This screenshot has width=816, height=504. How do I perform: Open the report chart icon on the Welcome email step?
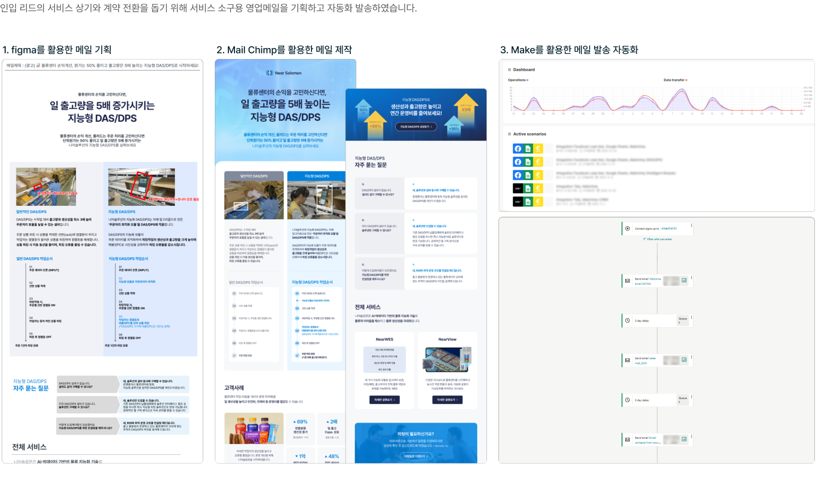(684, 280)
